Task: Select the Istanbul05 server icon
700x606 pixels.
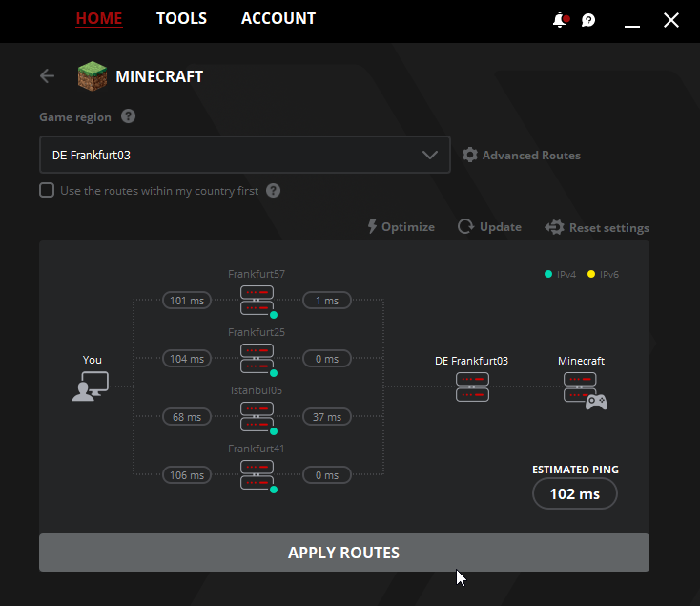Action: pyautogui.click(x=257, y=417)
